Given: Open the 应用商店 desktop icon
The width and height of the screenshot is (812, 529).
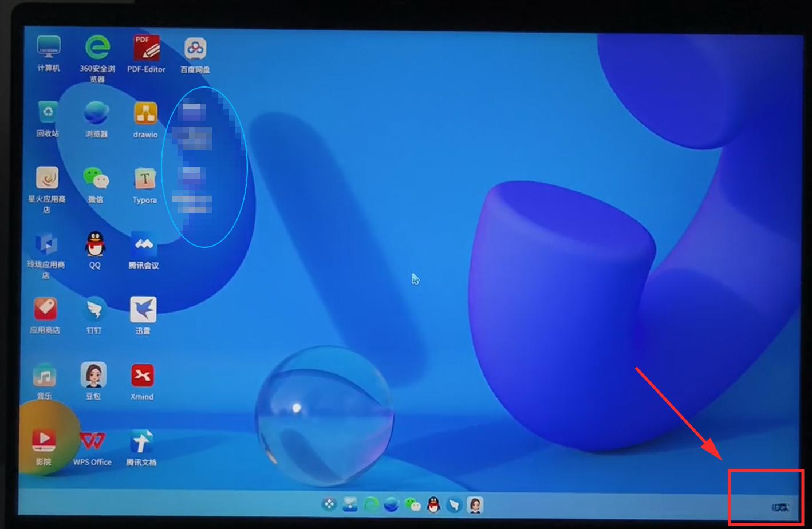Looking at the screenshot, I should pos(45,309).
